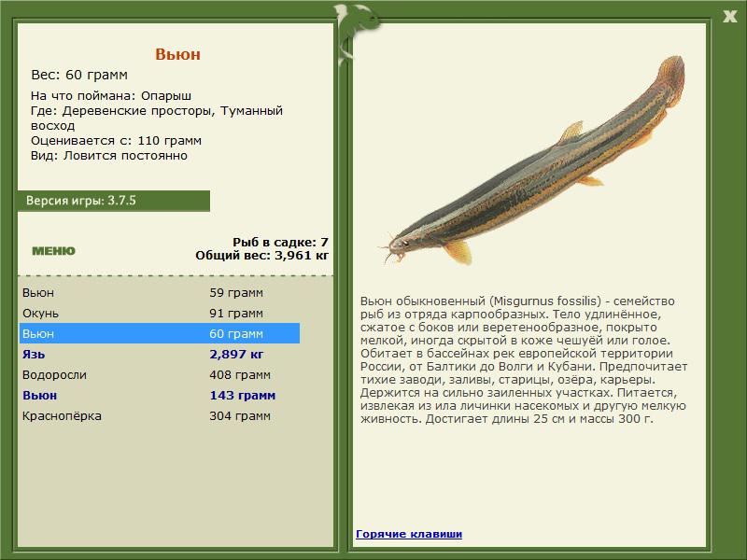This screenshot has width=747, height=560.
Task: Click the Вьюн обыкновенный description paragraph
Action: coord(524,360)
